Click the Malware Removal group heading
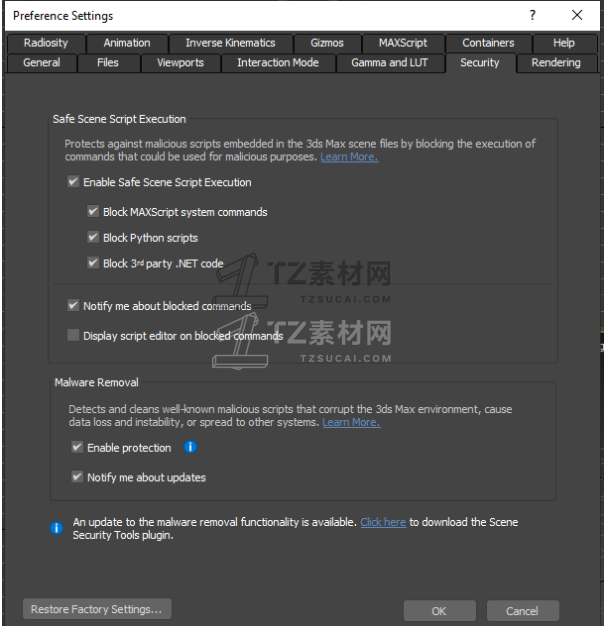 (x=97, y=382)
